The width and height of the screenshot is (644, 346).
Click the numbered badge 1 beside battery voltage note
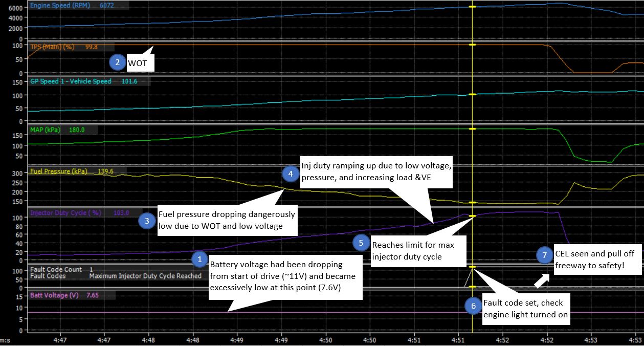[199, 259]
